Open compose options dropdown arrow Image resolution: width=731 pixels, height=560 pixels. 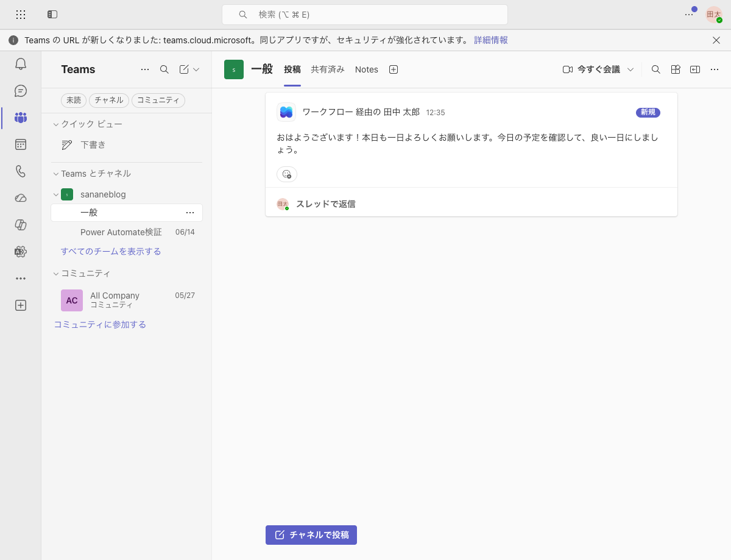[x=196, y=69]
